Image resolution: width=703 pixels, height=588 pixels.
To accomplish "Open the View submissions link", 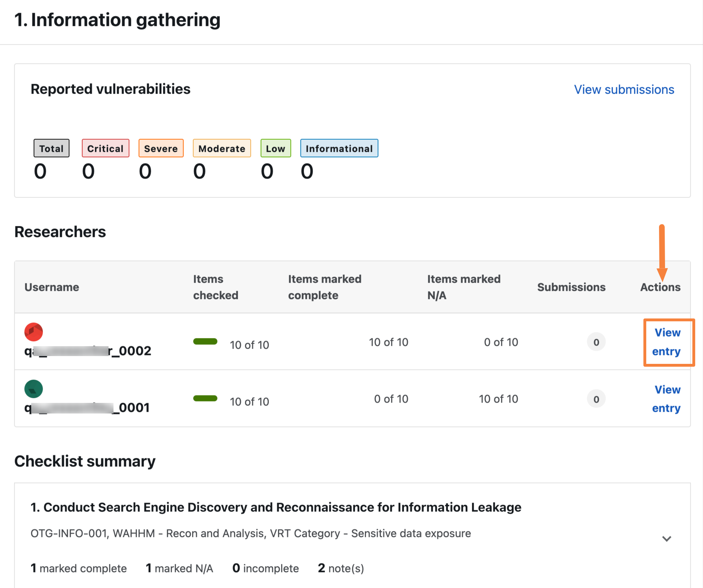I will (624, 89).
